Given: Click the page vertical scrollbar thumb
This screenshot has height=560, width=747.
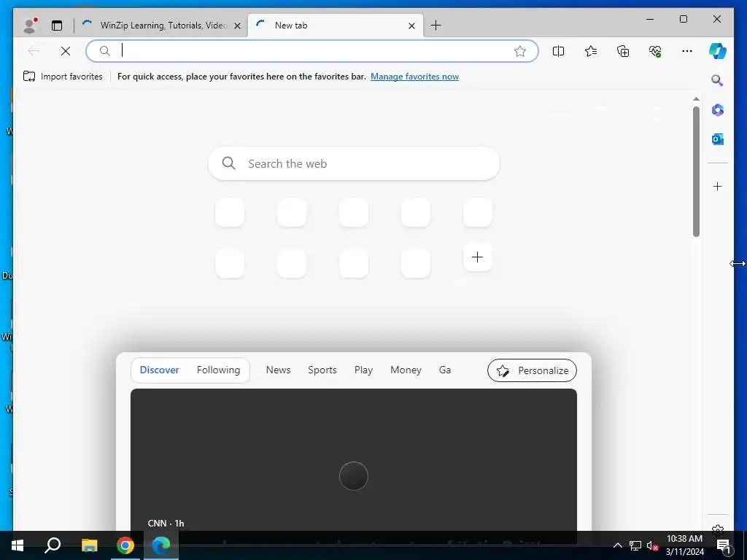Looking at the screenshot, I should pyautogui.click(x=696, y=171).
